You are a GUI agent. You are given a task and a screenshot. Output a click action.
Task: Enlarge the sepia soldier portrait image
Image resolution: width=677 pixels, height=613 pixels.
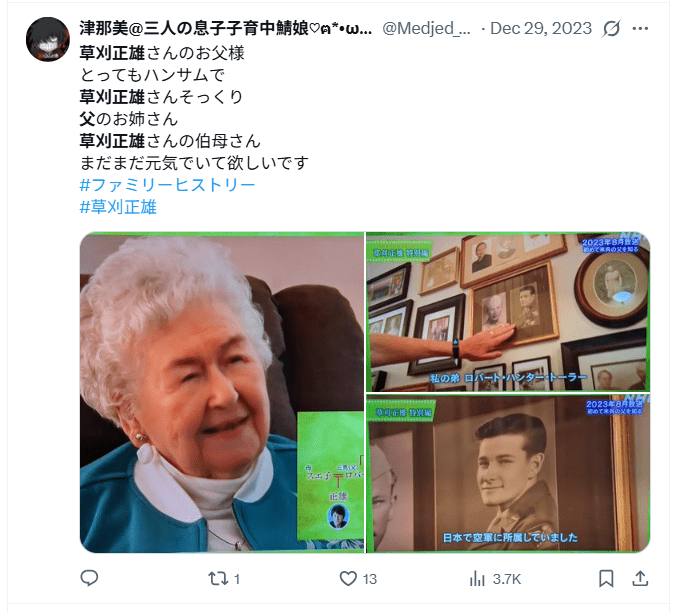(508, 473)
